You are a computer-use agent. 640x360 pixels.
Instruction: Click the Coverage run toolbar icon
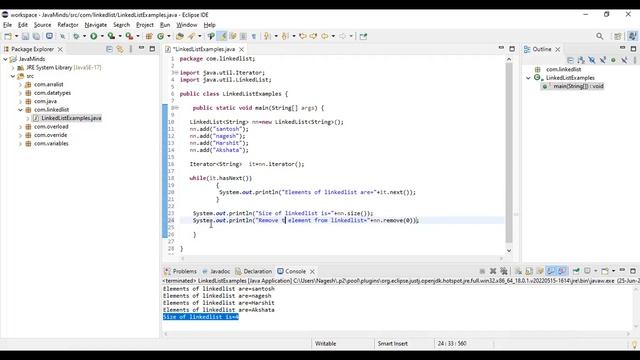pyautogui.click(x=111, y=36)
